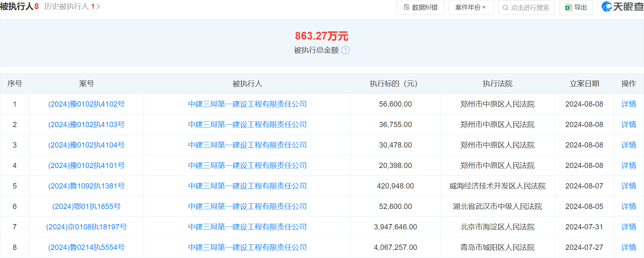The height and width of the screenshot is (258, 644).
Task: Click the magnifier search icon
Action: (506, 7)
